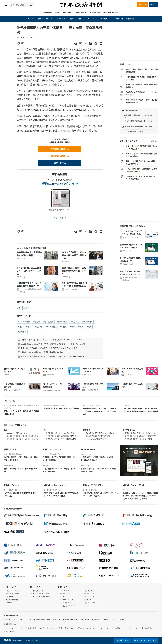
Task: Select the #国家公務員 keyword tag
Action: tap(62, 322)
